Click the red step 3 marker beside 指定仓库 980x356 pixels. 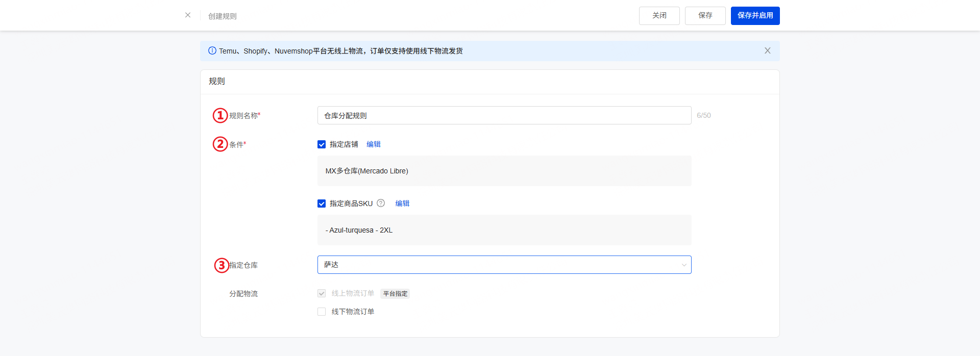point(221,265)
